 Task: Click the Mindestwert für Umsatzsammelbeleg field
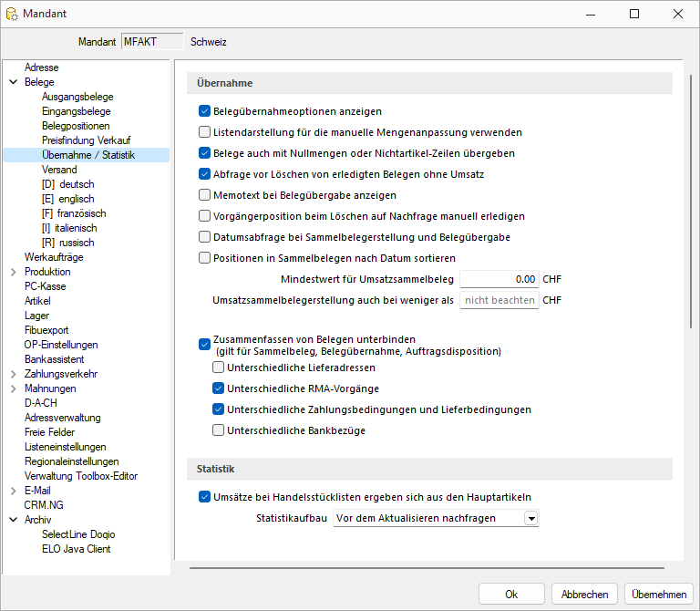pyautogui.click(x=499, y=279)
